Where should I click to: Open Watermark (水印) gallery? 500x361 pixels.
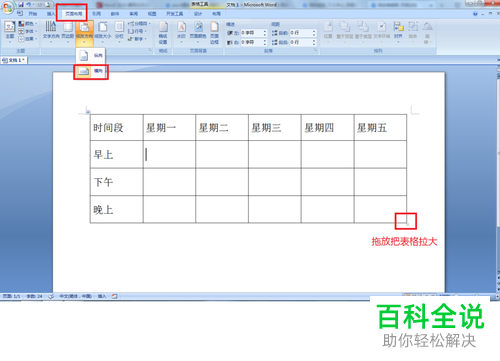[181, 32]
